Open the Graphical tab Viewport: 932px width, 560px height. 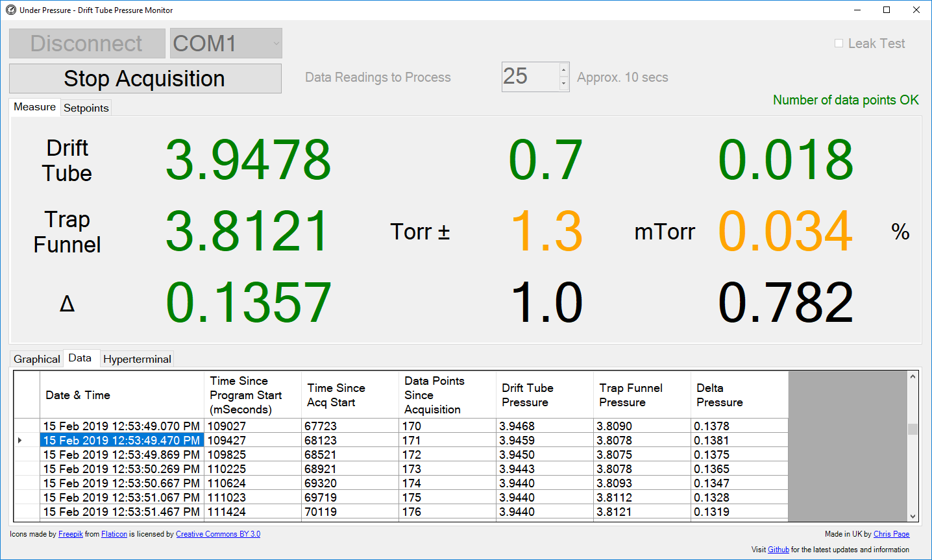pos(37,359)
